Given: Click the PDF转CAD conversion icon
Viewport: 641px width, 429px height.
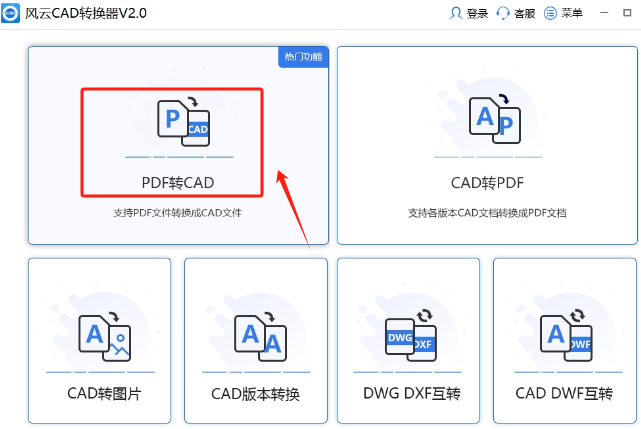Looking at the screenshot, I should [184, 121].
